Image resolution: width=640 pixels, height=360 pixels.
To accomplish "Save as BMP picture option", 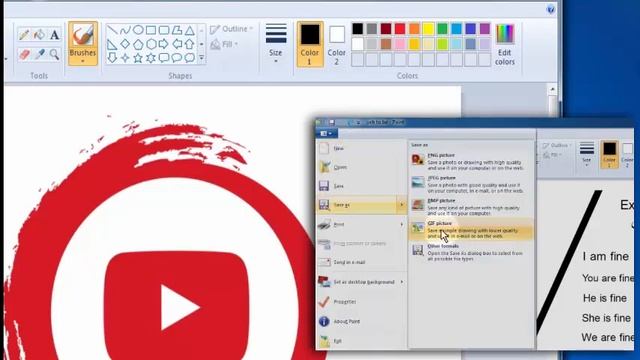I will click(471, 207).
